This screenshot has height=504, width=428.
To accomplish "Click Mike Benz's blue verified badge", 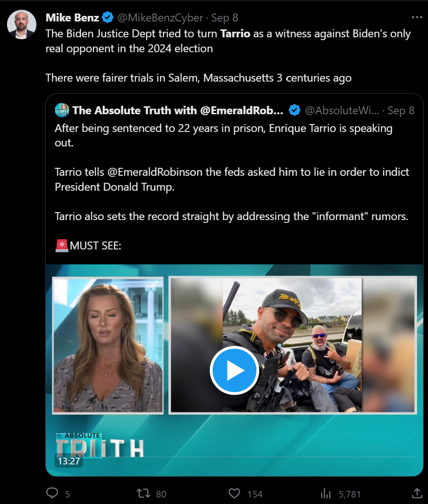I will (x=108, y=18).
